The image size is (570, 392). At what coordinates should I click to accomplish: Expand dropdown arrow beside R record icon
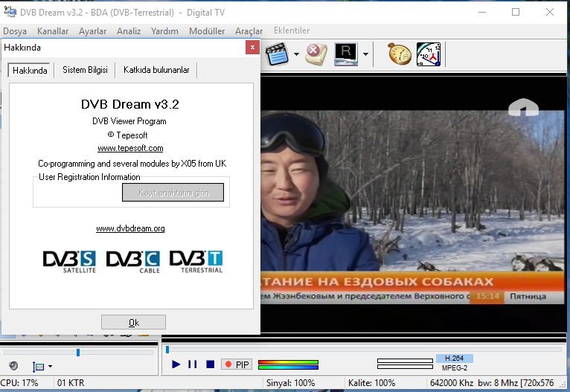click(x=365, y=54)
